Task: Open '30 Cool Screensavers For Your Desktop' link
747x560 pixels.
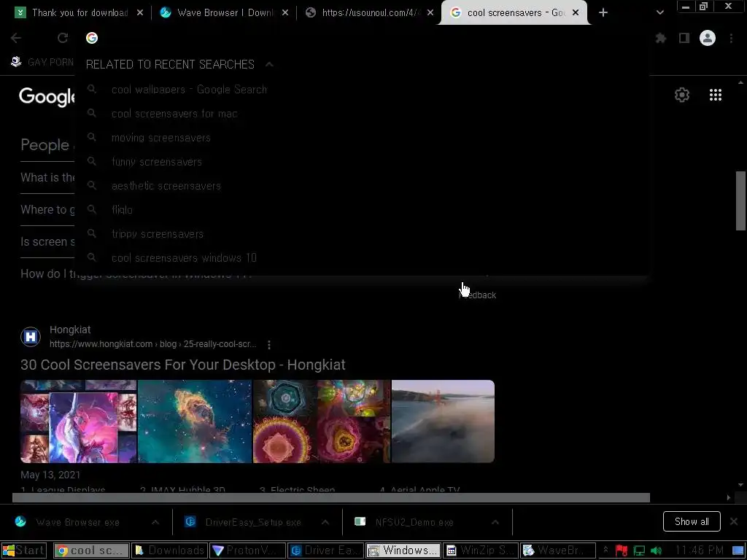Action: click(183, 365)
